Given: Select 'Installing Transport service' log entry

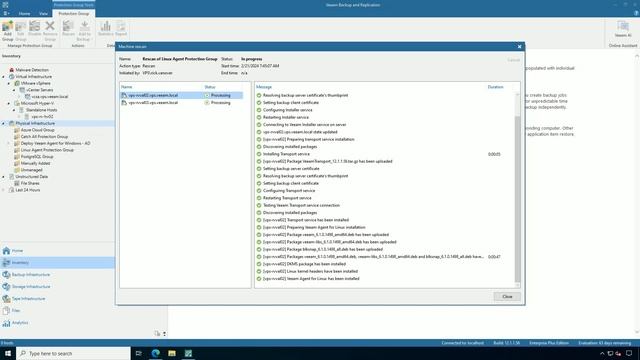Looking at the screenshot, I should point(286,154).
